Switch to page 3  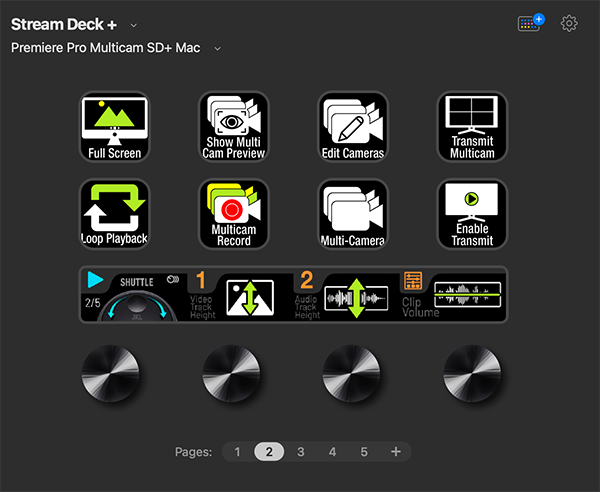[x=301, y=452]
